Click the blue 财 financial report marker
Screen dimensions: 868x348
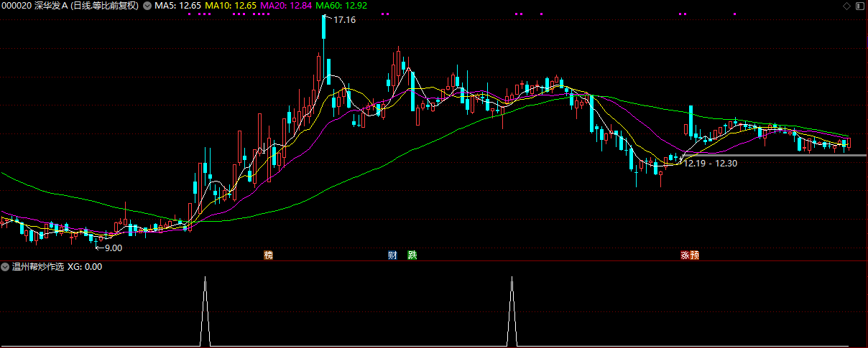tap(393, 255)
